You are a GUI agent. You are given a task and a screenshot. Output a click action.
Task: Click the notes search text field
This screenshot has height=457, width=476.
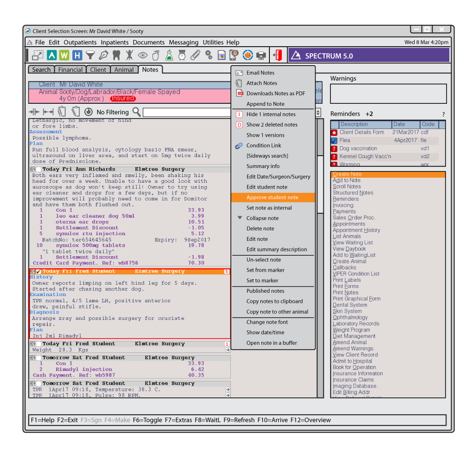click(187, 112)
